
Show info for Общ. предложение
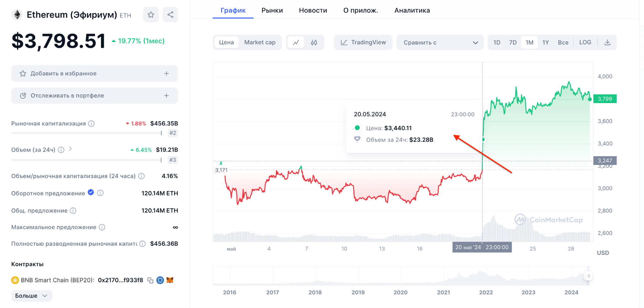[73, 211]
